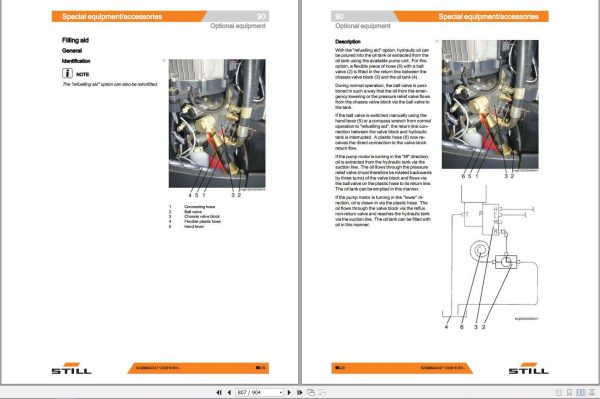Click the legend entry 'Ball valve'
Image resolution: width=600 pixels, height=399 pixels.
pyautogui.click(x=193, y=212)
